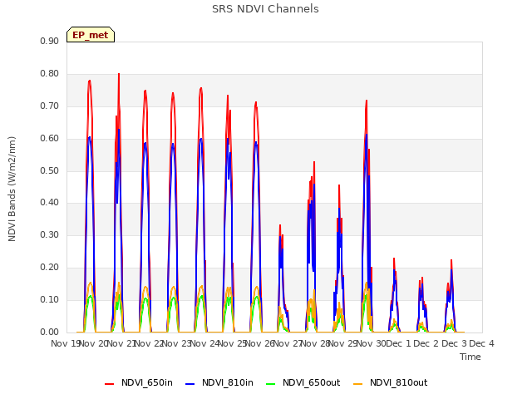This screenshot has width=532, height=399.
Task: Toggle the NDVI_650in legend label
Action: click(147, 382)
